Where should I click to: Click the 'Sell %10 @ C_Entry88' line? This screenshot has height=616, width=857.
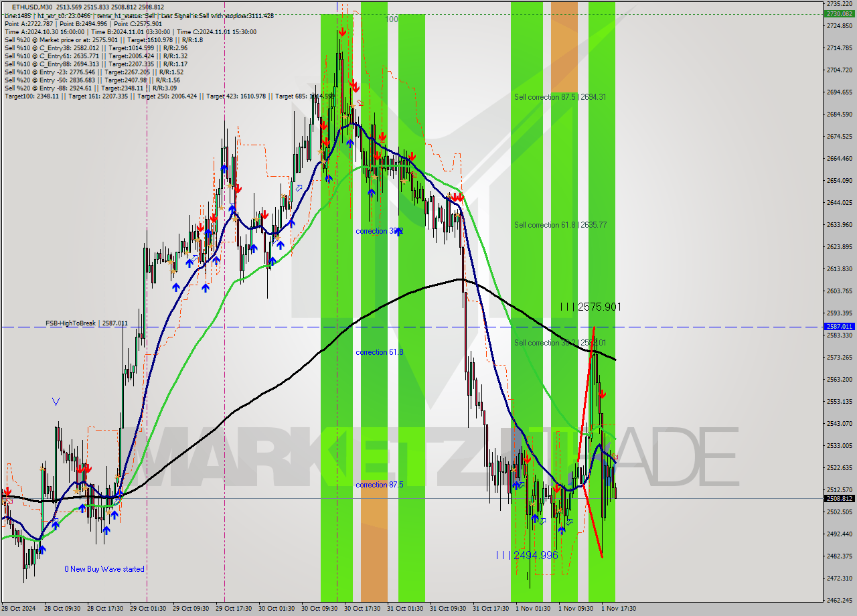96,64
